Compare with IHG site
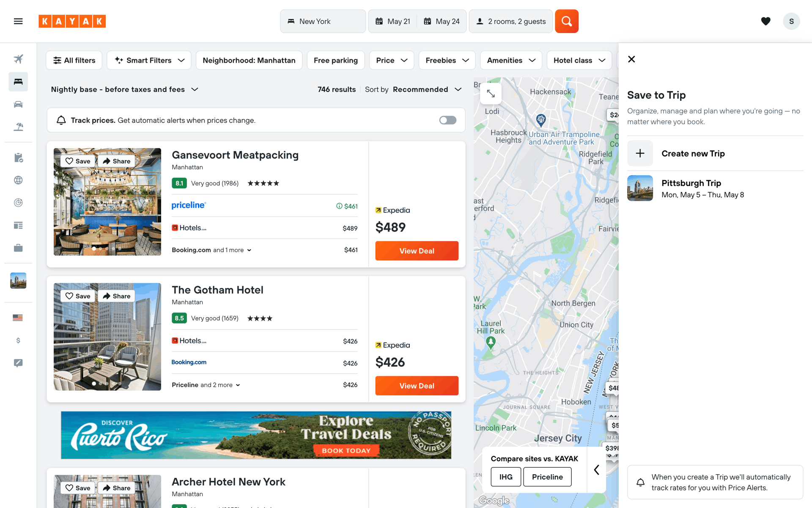 point(506,477)
